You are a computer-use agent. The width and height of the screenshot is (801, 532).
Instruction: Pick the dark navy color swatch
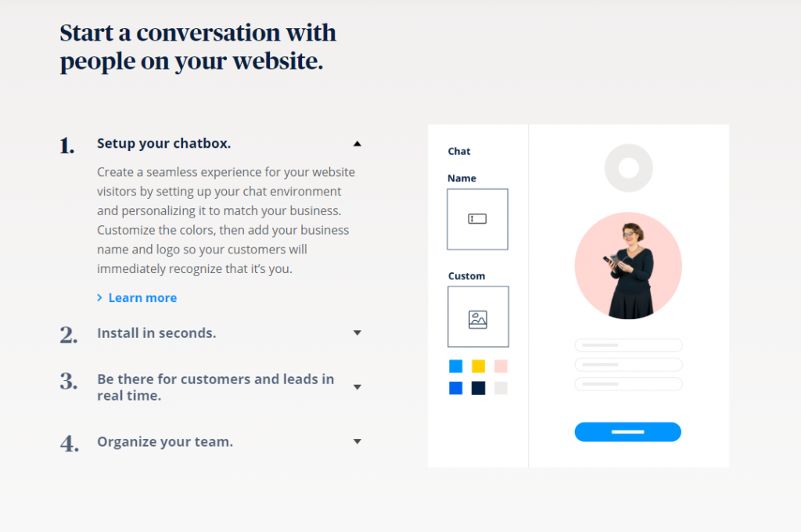pyautogui.click(x=478, y=388)
